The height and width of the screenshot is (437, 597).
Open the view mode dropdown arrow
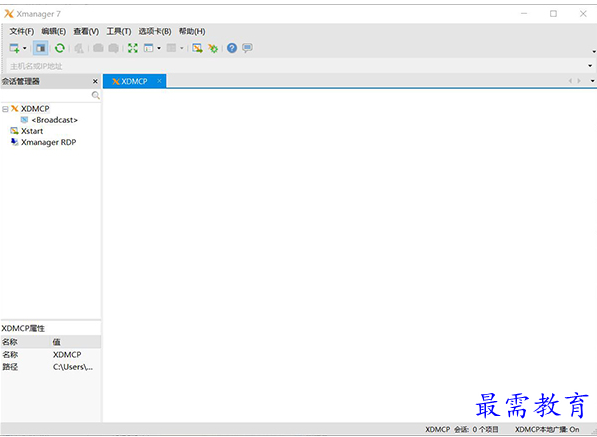click(159, 48)
